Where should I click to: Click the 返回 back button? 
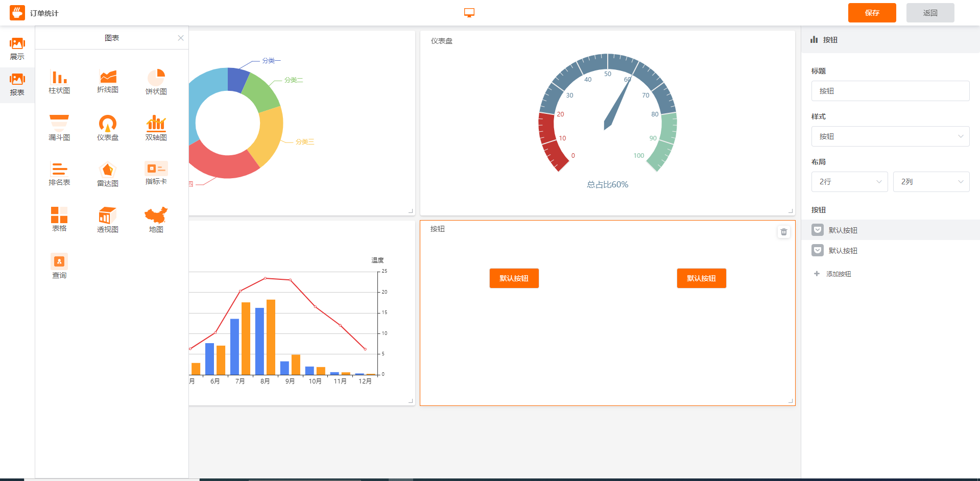coord(930,13)
